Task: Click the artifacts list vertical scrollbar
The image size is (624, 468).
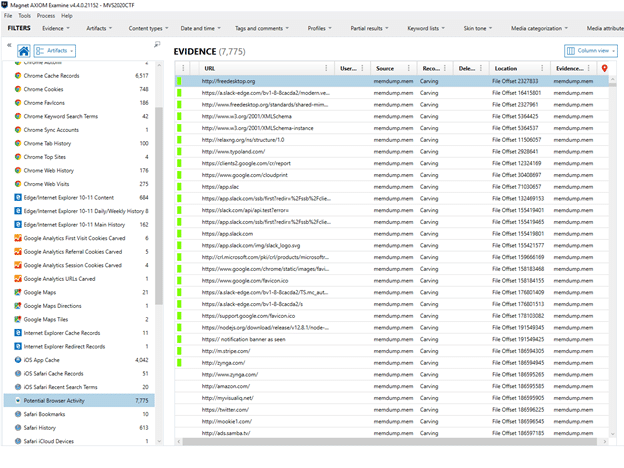Action: point(159,205)
